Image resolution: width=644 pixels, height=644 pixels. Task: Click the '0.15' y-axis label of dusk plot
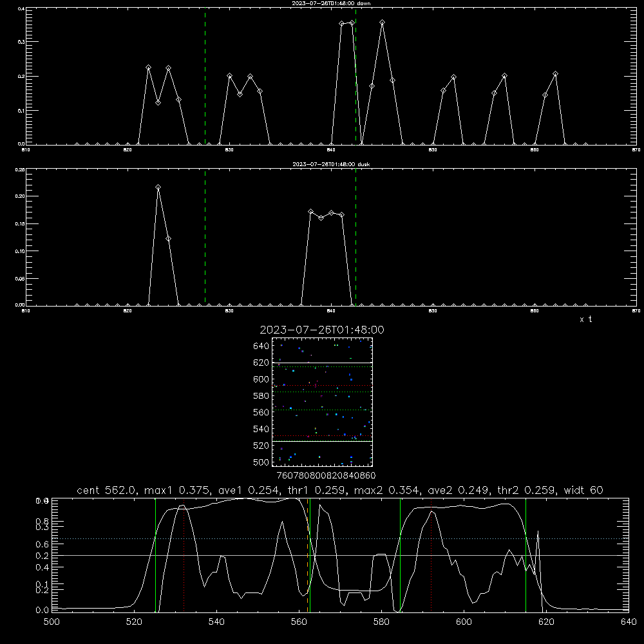click(19, 224)
